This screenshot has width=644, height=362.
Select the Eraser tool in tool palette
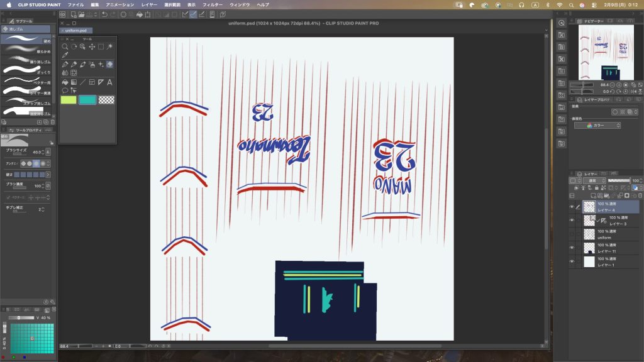(109, 64)
